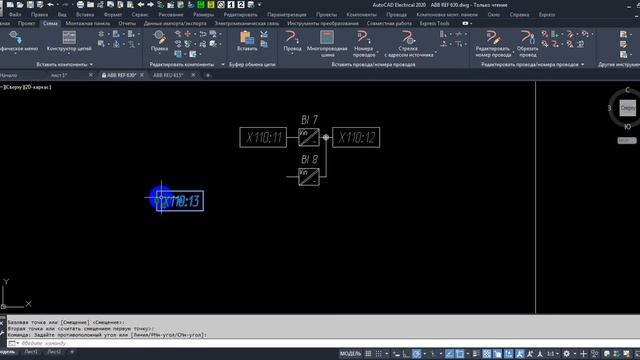Image resolution: width=640 pixels, height=360 pixels.
Task: Click the customize plus icon in status bar
Action: pos(584,354)
